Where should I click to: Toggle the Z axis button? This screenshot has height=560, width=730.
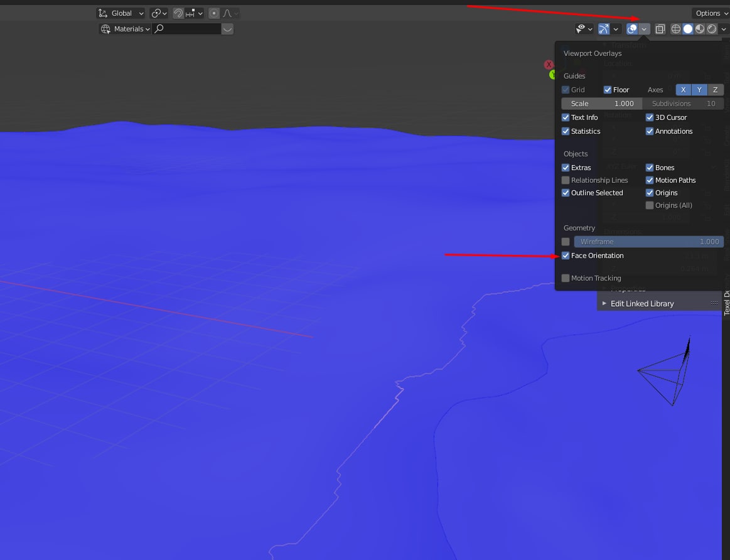[x=716, y=90]
